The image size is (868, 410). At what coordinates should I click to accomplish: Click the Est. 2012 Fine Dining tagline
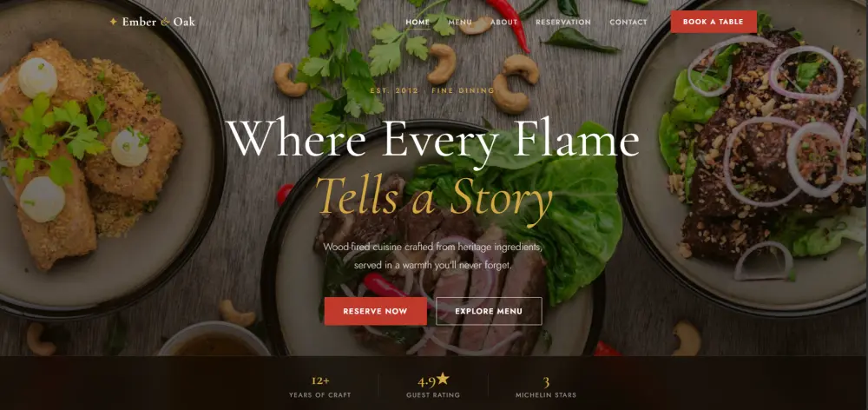tap(432, 90)
